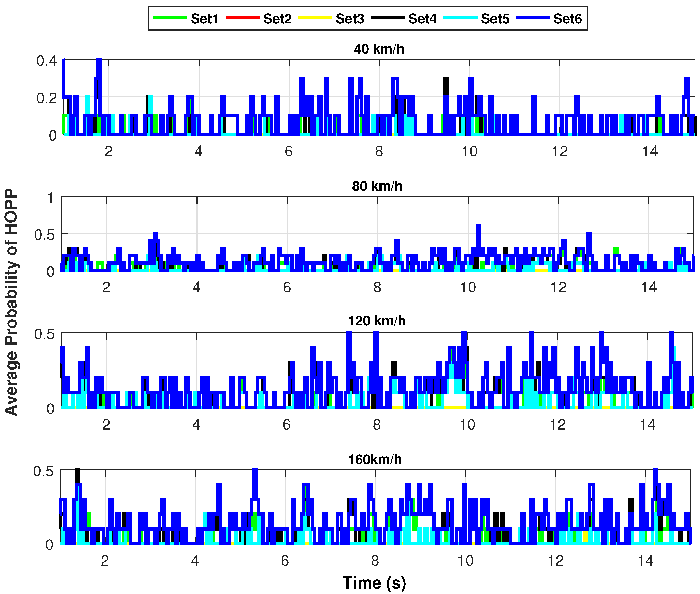700x594 pixels.
Task: Select the Set3 legend label text
Action: [x=350, y=19]
